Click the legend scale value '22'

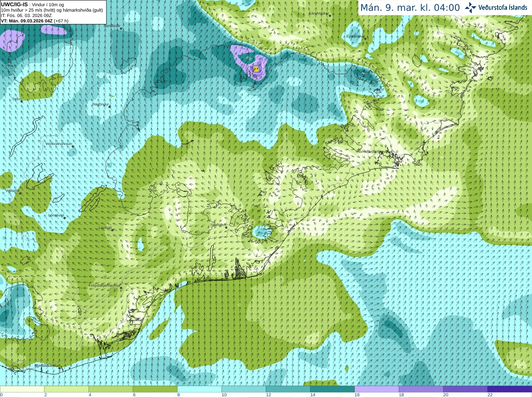coord(490,395)
